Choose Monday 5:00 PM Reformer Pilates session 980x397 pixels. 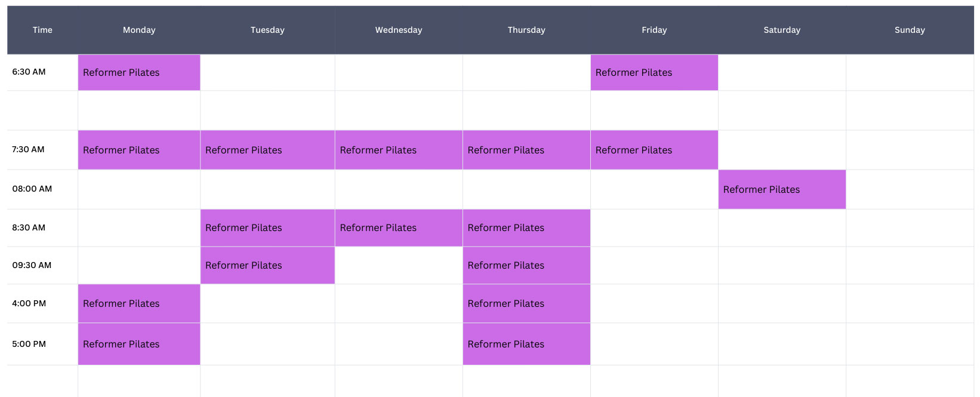point(139,344)
